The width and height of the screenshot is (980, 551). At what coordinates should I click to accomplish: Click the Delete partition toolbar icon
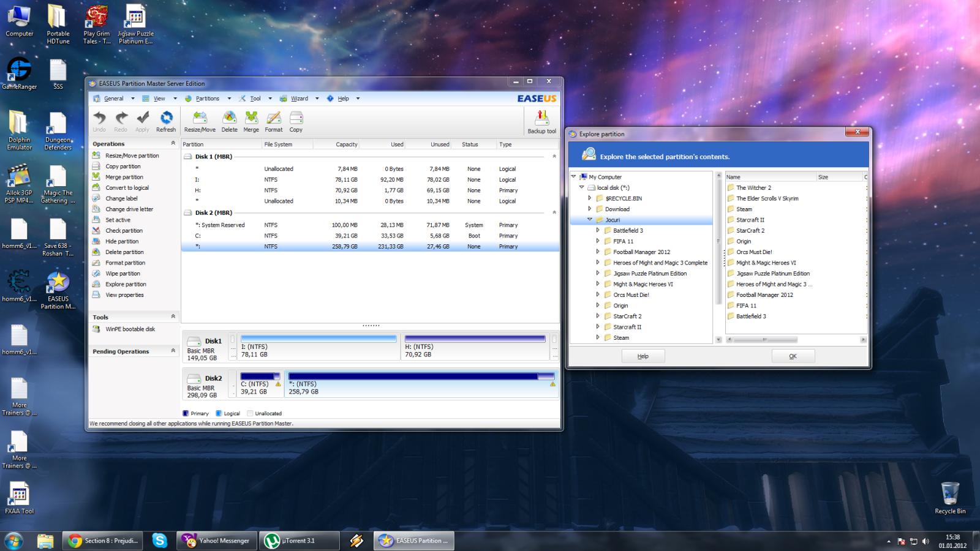click(229, 121)
